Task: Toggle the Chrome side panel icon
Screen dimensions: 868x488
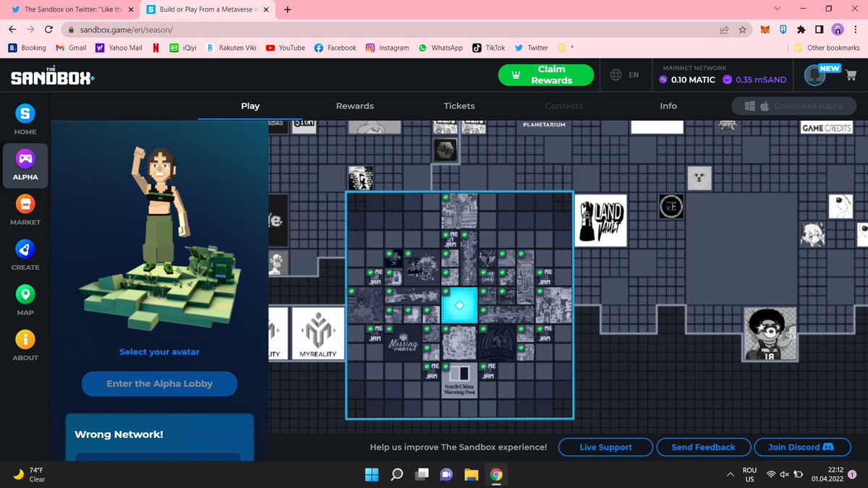Action: tap(820, 30)
